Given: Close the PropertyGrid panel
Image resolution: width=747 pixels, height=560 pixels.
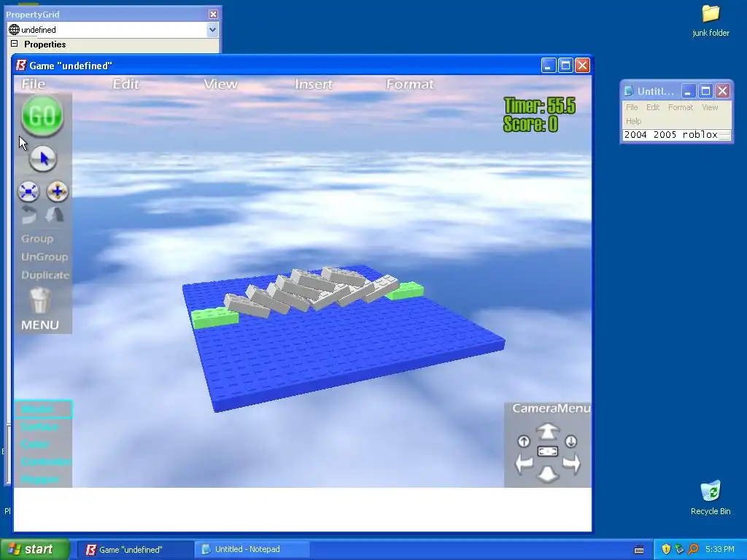Looking at the screenshot, I should tap(213, 15).
